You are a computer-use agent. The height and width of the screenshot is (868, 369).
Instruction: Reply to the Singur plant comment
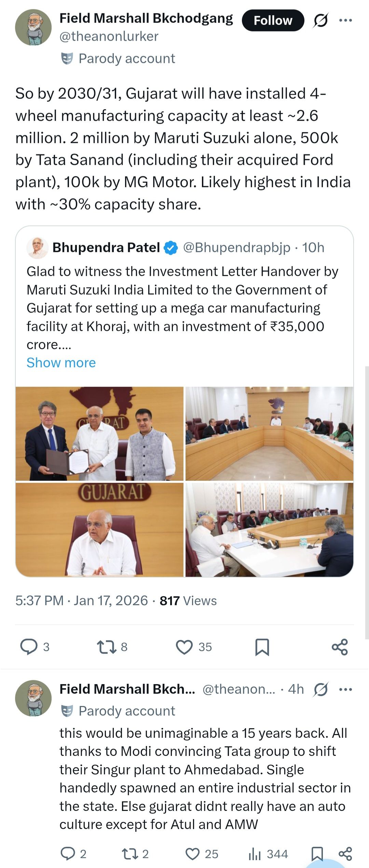coord(68,854)
